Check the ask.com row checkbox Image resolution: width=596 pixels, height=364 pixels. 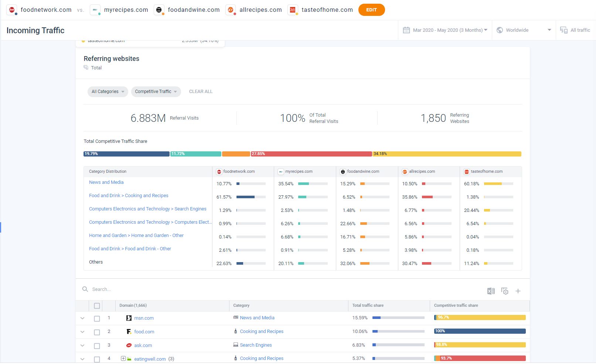[97, 346]
